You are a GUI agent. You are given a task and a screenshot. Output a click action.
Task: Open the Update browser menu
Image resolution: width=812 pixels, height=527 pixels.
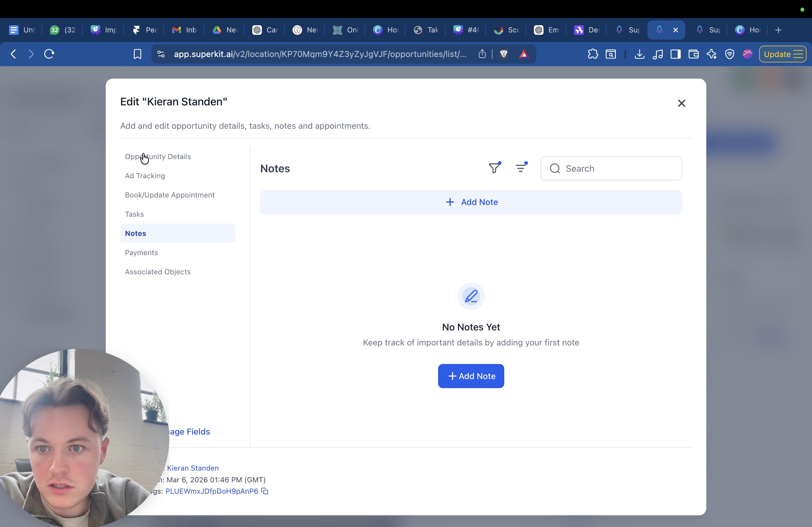pos(782,54)
